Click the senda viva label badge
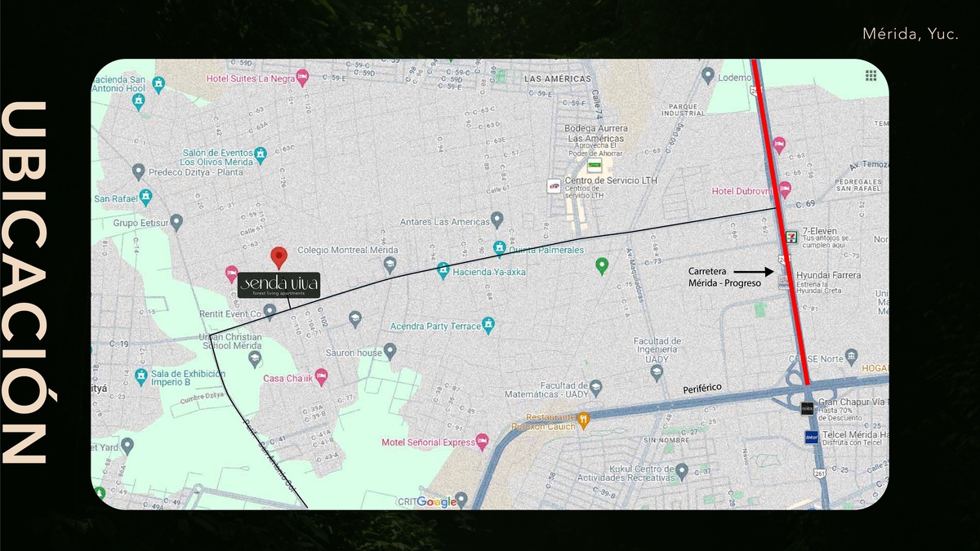980x551 pixels. tap(278, 285)
